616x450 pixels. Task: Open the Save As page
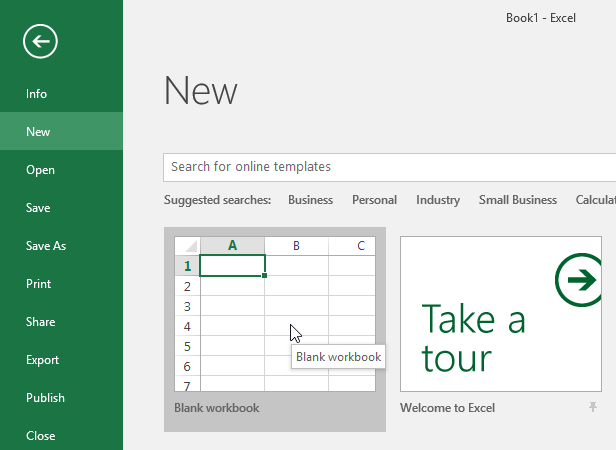[x=46, y=246]
